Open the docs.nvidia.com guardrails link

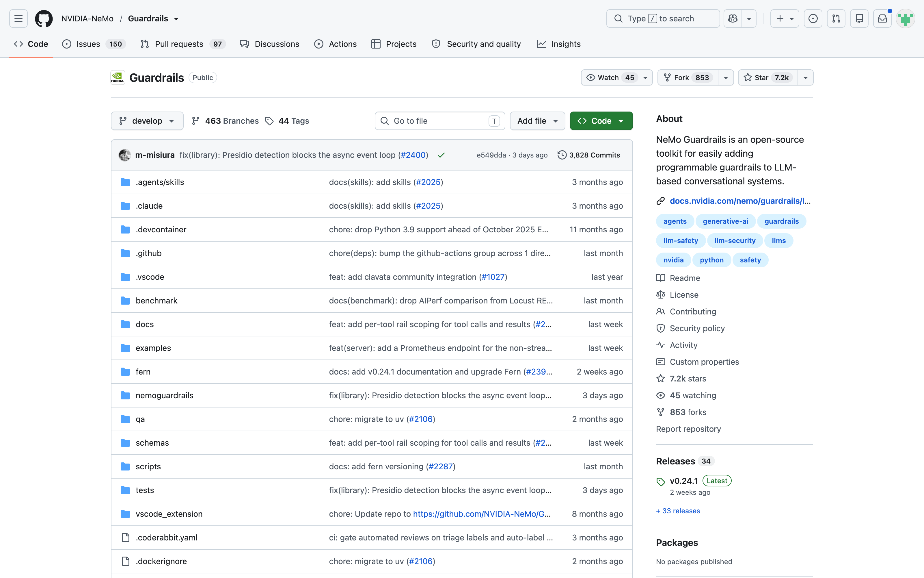[x=740, y=201]
